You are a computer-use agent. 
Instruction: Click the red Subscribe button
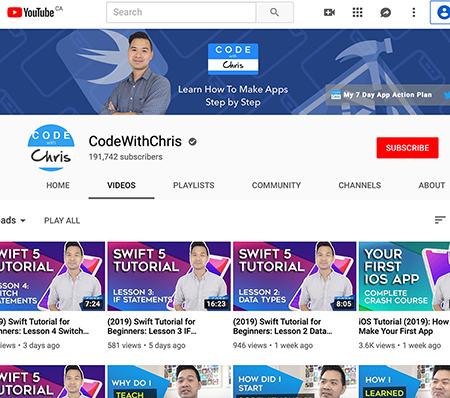[x=407, y=148]
